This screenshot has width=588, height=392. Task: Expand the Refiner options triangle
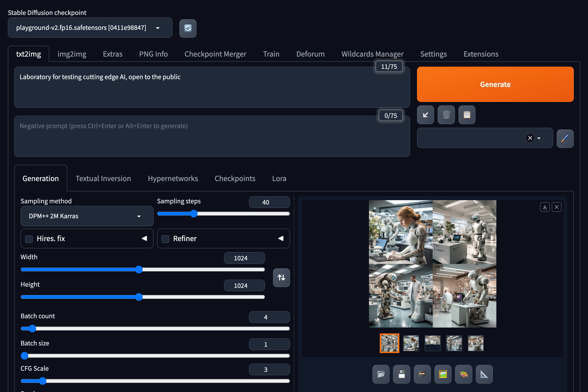click(281, 238)
